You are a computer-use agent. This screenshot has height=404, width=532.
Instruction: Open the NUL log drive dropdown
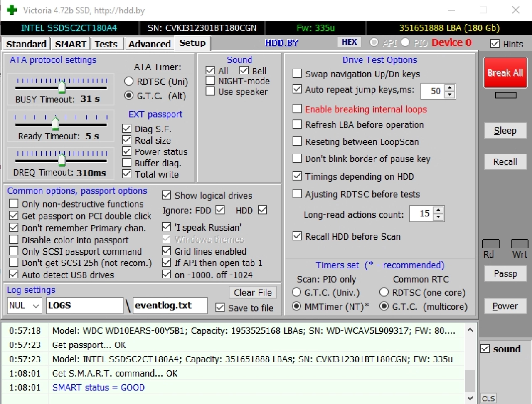pyautogui.click(x=25, y=305)
